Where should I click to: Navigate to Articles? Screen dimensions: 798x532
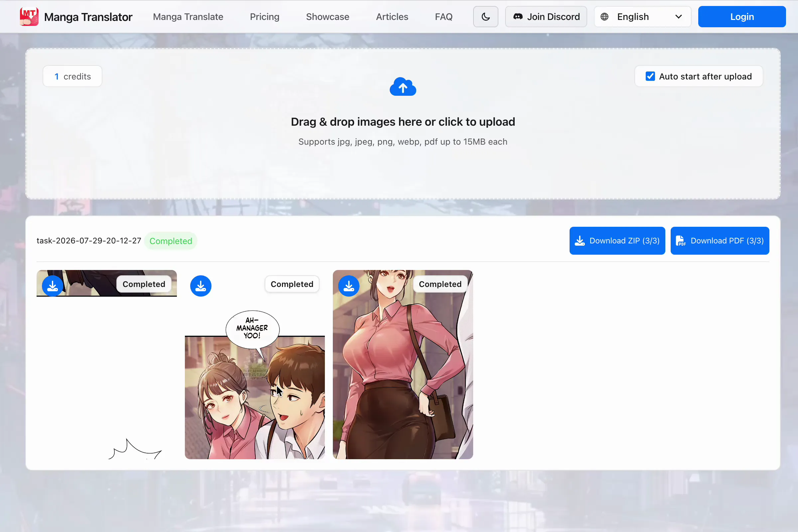coord(392,17)
